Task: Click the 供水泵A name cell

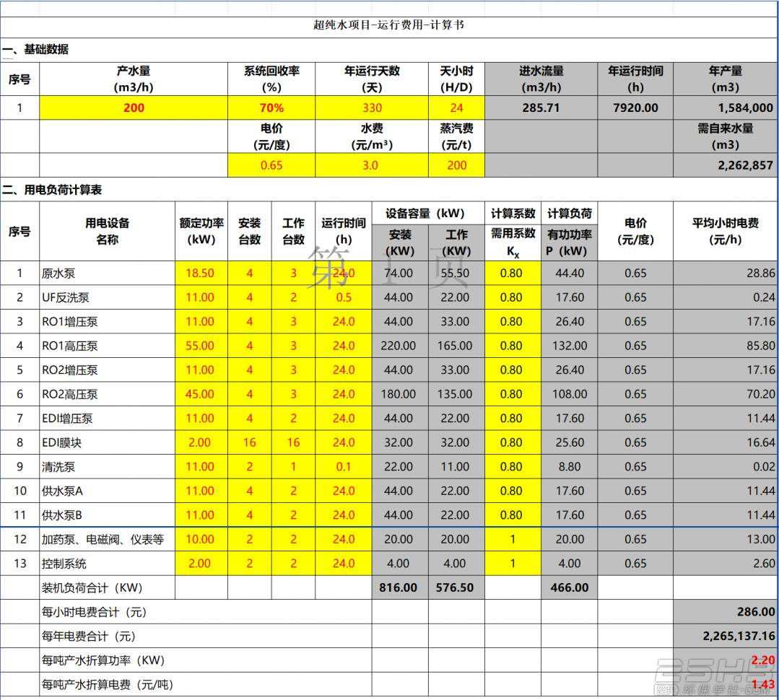Action: 108,491
